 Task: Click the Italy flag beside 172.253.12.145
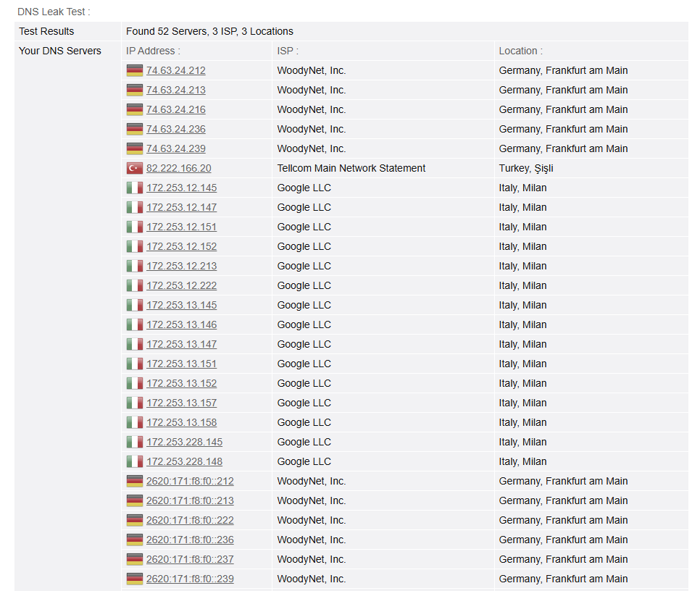pyautogui.click(x=135, y=188)
